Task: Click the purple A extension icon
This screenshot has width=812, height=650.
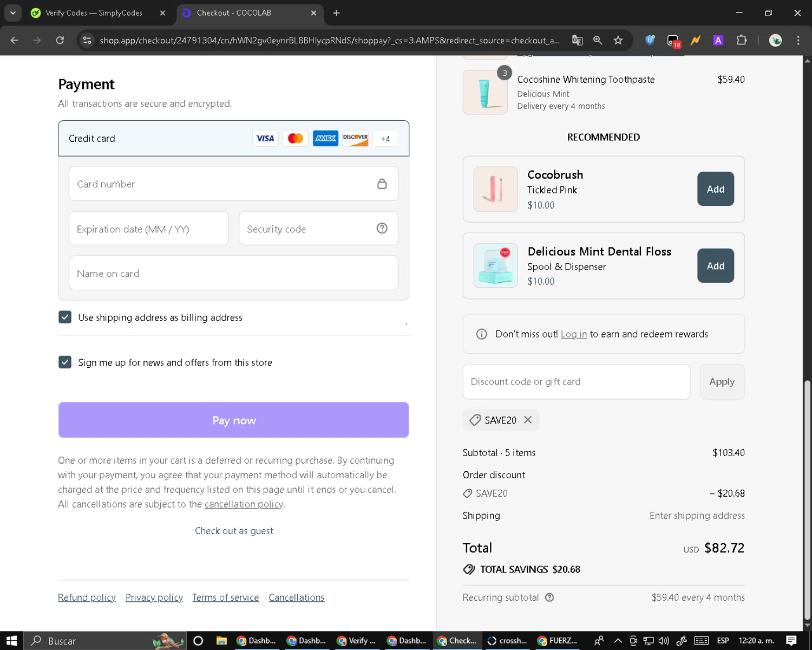Action: coord(718,40)
